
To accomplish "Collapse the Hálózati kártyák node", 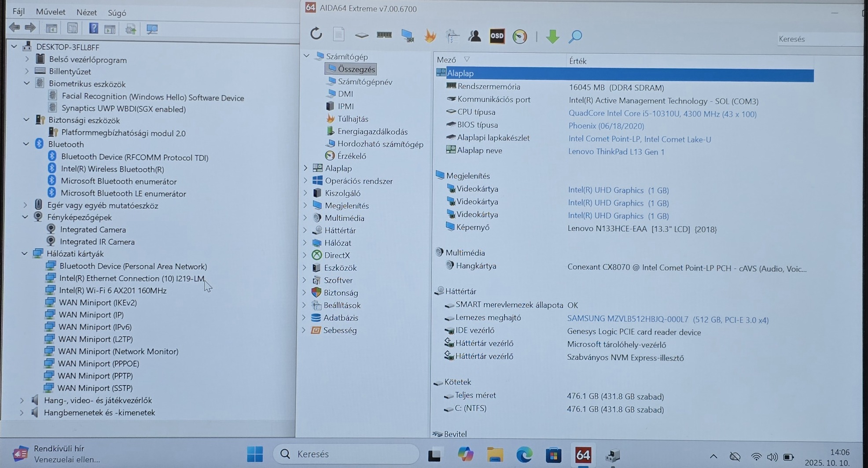I will (25, 254).
